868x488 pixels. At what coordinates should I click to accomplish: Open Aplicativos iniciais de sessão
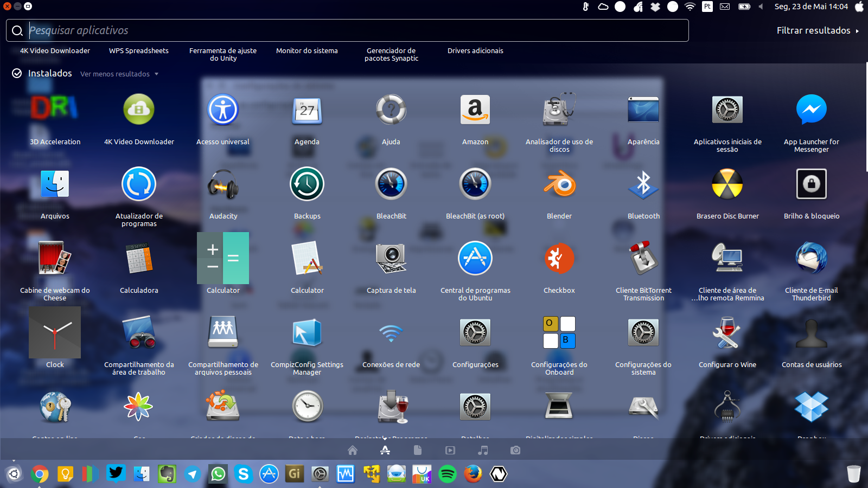tap(727, 110)
